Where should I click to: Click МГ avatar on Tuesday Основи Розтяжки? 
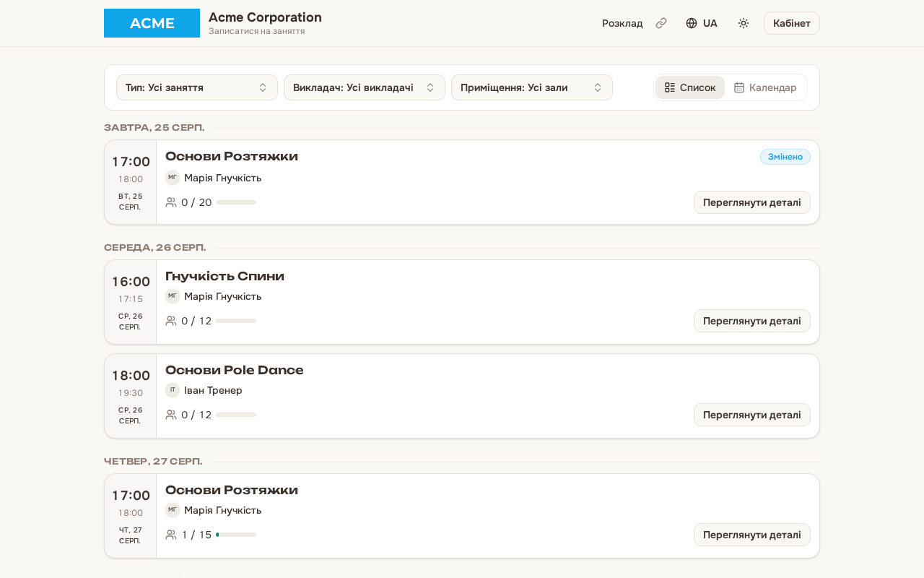click(x=173, y=178)
